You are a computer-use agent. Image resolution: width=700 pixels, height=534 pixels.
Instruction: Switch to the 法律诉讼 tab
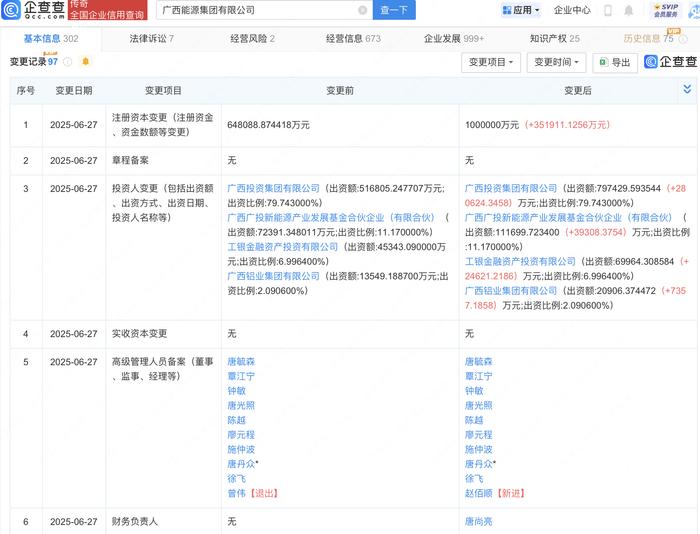(x=151, y=39)
